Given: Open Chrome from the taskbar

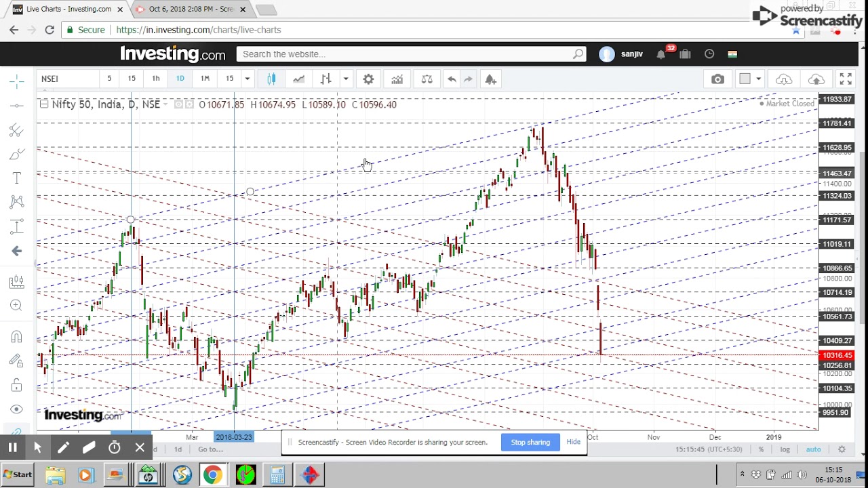Looking at the screenshot, I should coord(212,474).
